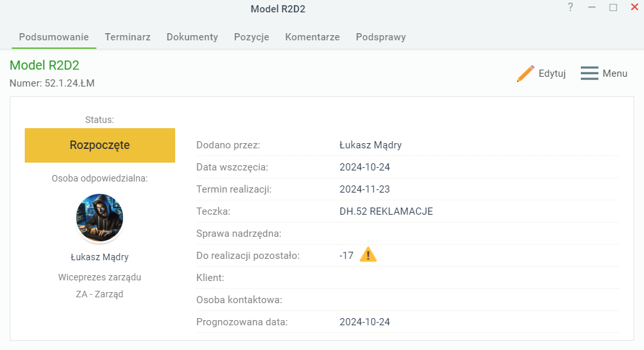Select Termin realizacji date 2024-11-23
644x350 pixels.
365,189
